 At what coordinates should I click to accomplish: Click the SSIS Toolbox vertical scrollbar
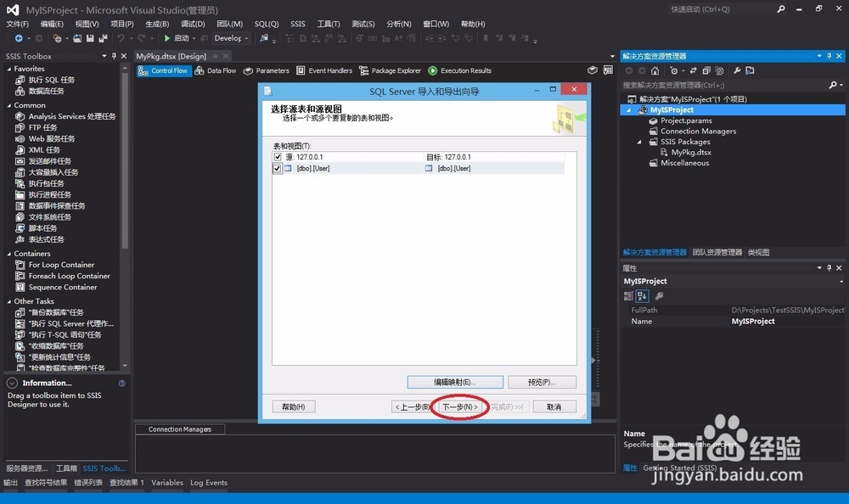[125, 216]
